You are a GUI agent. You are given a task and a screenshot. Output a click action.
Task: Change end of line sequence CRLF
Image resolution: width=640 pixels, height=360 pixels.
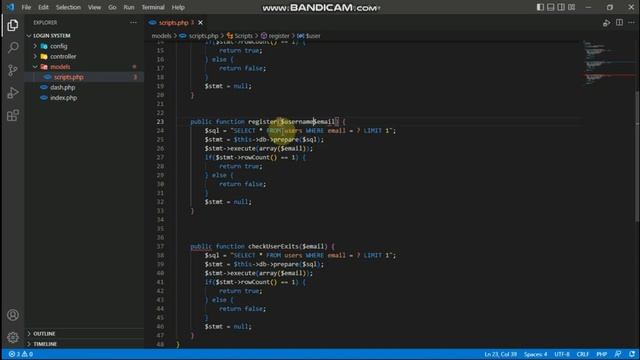582,354
